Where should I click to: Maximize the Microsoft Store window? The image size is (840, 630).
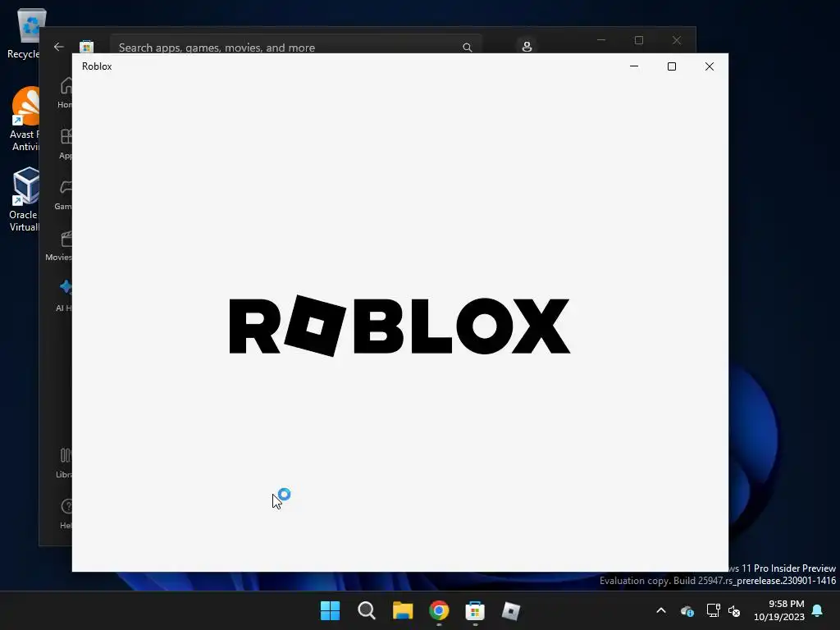coord(638,40)
